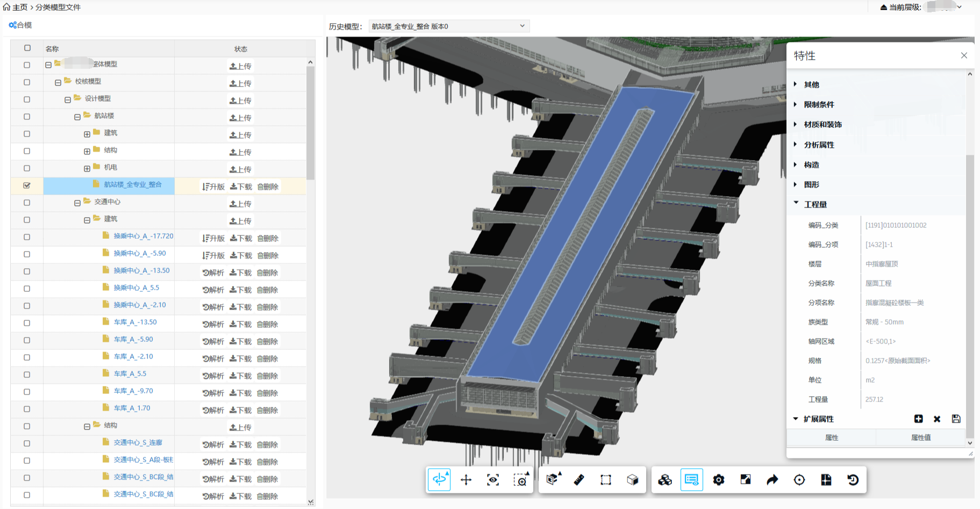Screen dimensions: 980x509
Task: Expand the 材质和装饰 properties section
Action: point(822,125)
